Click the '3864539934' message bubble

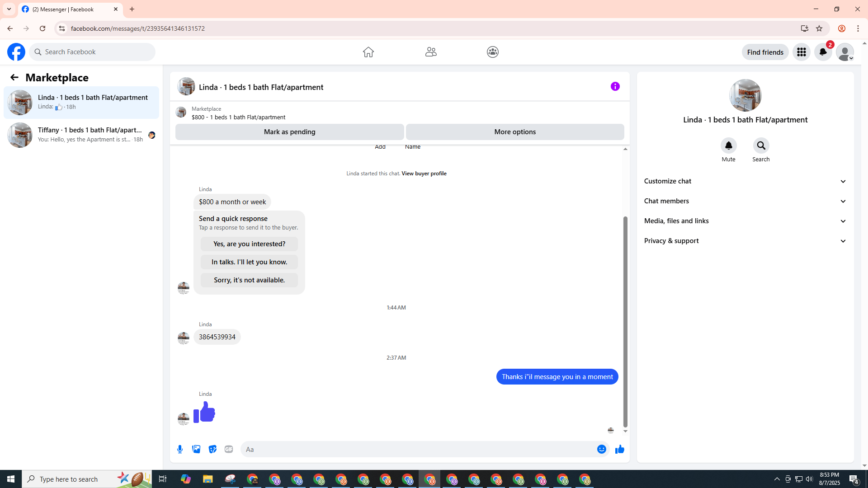217,337
